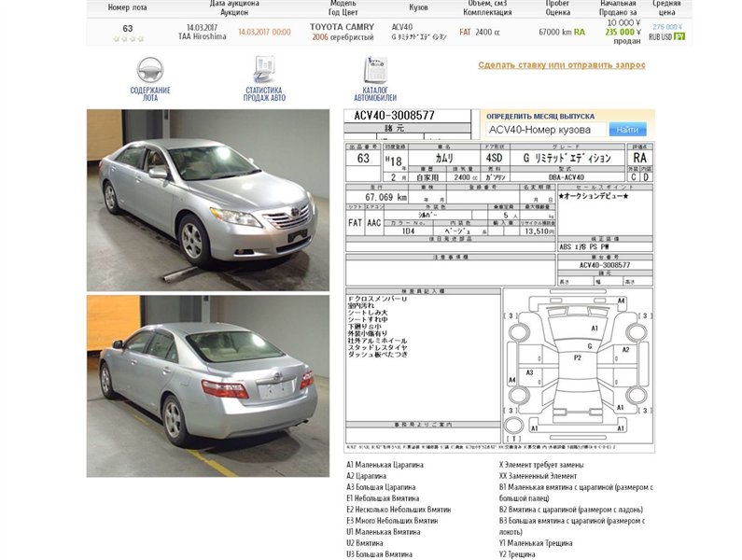Click the FAT transmission label in lot row
Viewport: 742px width, 560px height.
click(465, 32)
